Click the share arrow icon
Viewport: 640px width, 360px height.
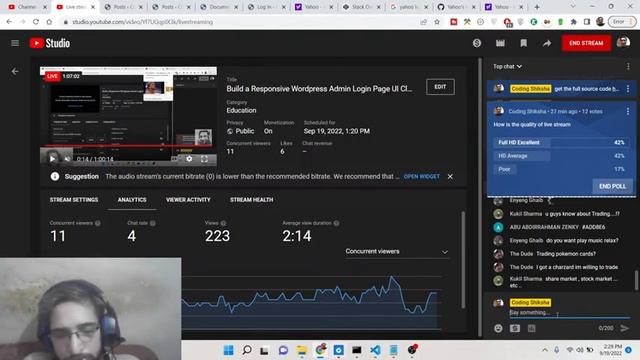pyautogui.click(x=547, y=43)
